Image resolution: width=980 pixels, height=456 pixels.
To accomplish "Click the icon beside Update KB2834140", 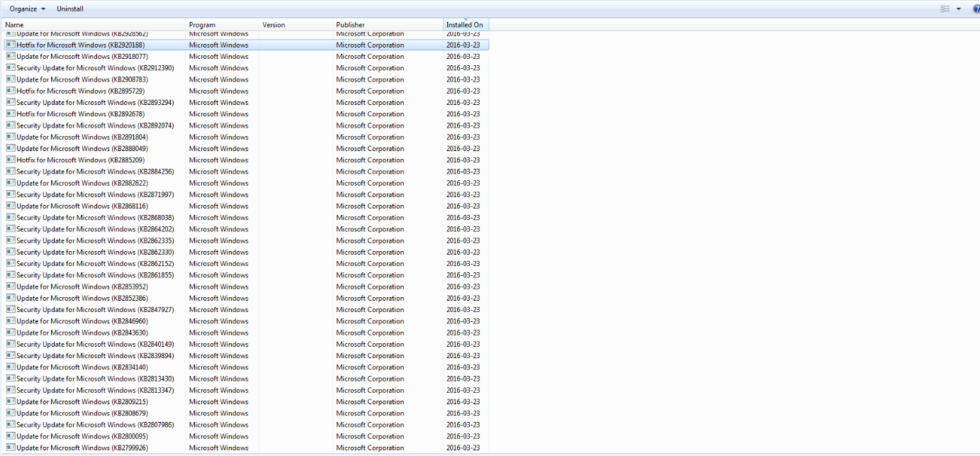I will (x=10, y=367).
